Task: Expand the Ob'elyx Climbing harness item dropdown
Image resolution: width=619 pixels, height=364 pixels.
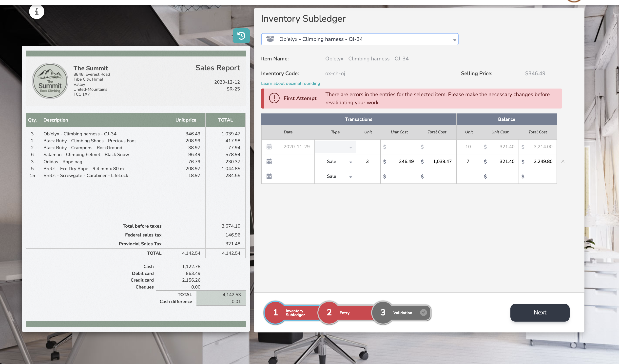Action: (x=454, y=40)
